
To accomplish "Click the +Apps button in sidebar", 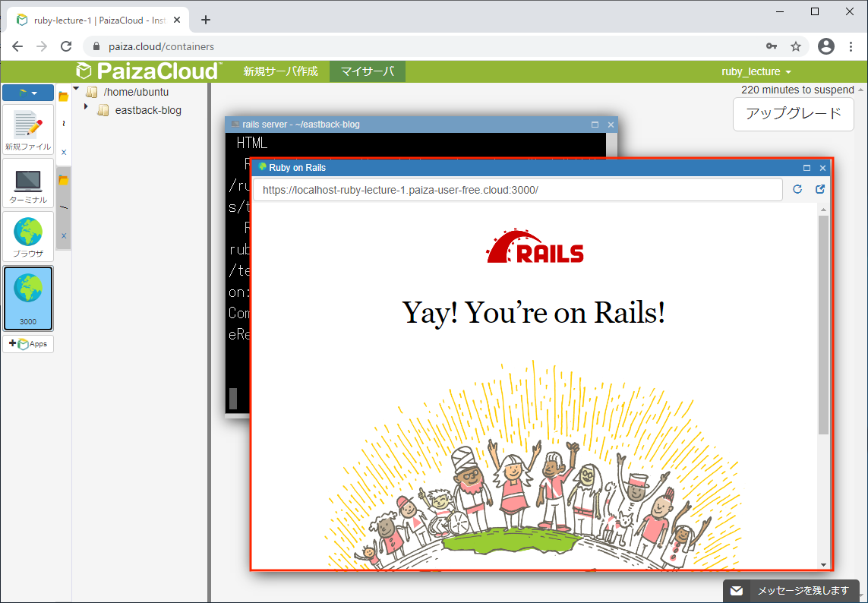I will (28, 344).
